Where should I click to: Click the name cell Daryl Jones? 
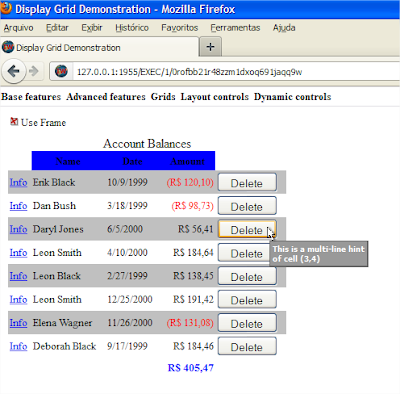click(x=58, y=229)
